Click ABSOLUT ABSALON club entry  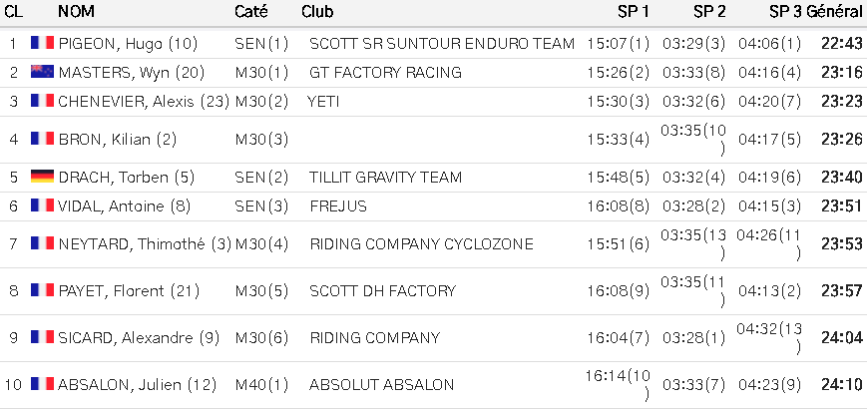click(x=381, y=384)
